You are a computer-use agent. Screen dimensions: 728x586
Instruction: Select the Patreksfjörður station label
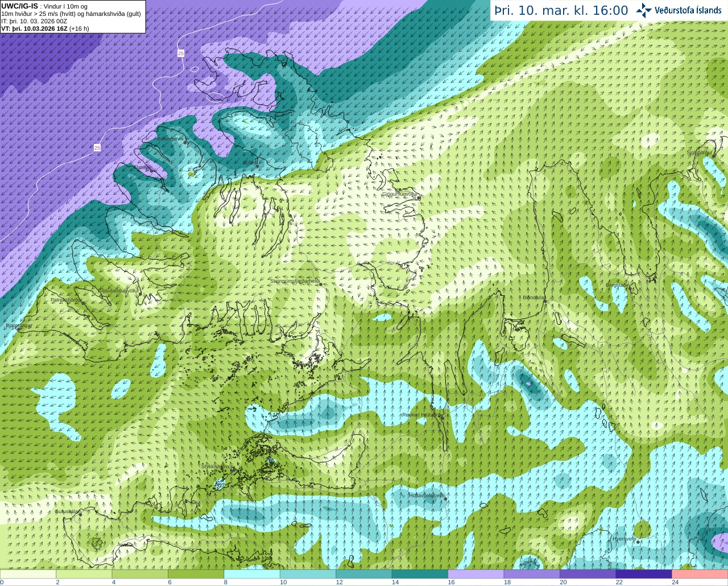click(x=66, y=299)
